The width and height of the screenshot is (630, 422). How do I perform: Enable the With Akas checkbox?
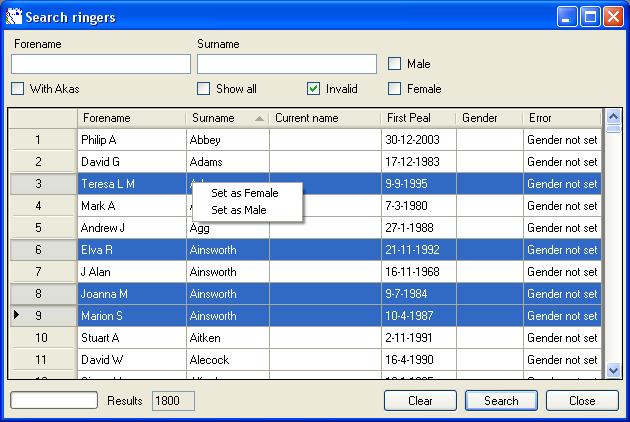pyautogui.click(x=18, y=89)
